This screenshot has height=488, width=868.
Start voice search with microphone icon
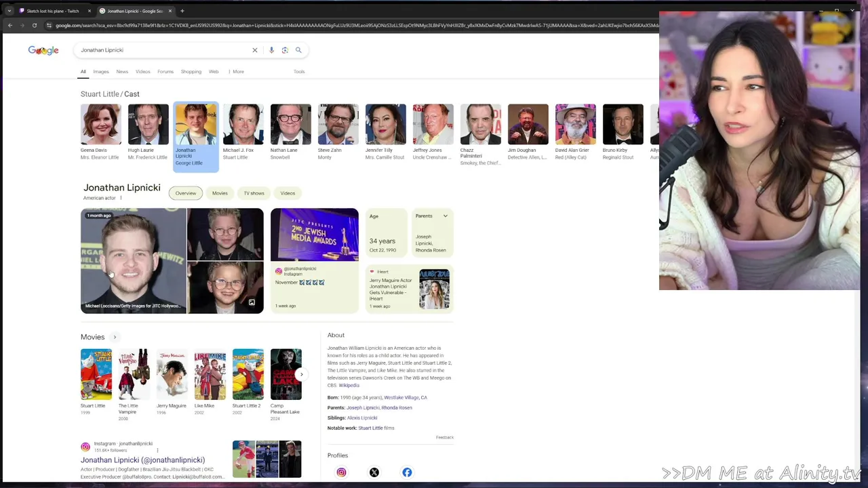pos(271,50)
